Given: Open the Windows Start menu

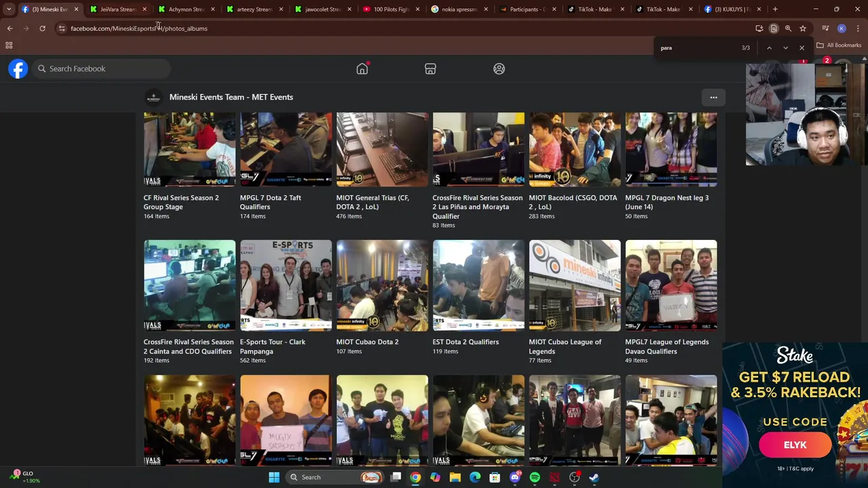Looking at the screenshot, I should click(274, 477).
